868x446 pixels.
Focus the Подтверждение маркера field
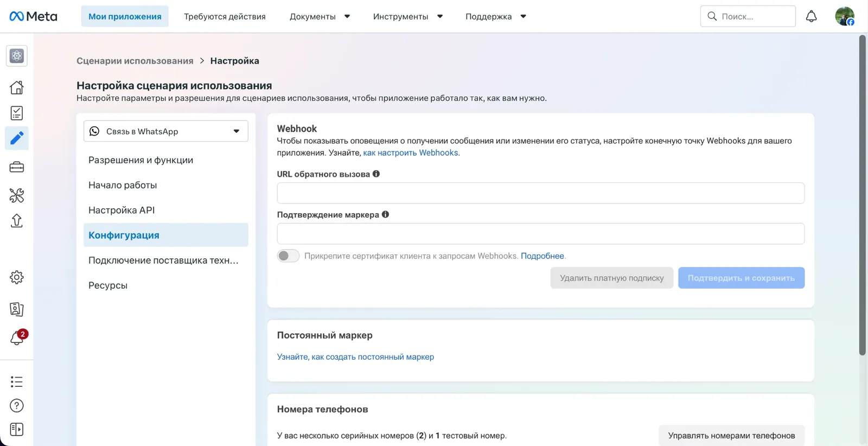pos(541,234)
